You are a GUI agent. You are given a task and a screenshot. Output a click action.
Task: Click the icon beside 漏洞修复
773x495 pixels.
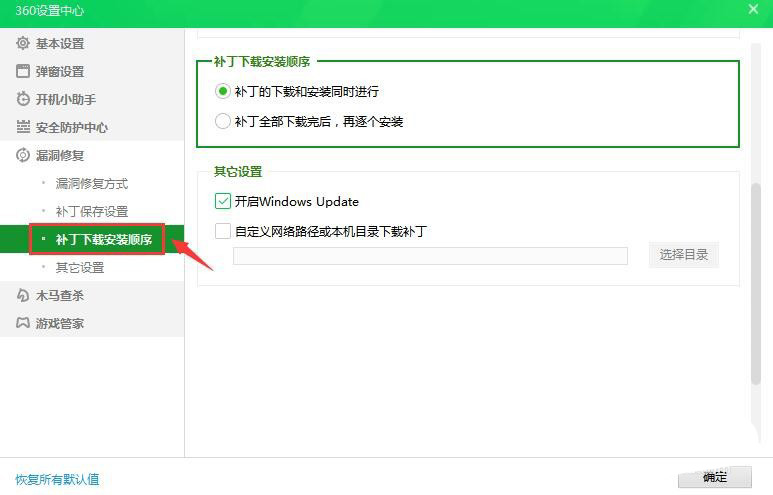click(23, 155)
